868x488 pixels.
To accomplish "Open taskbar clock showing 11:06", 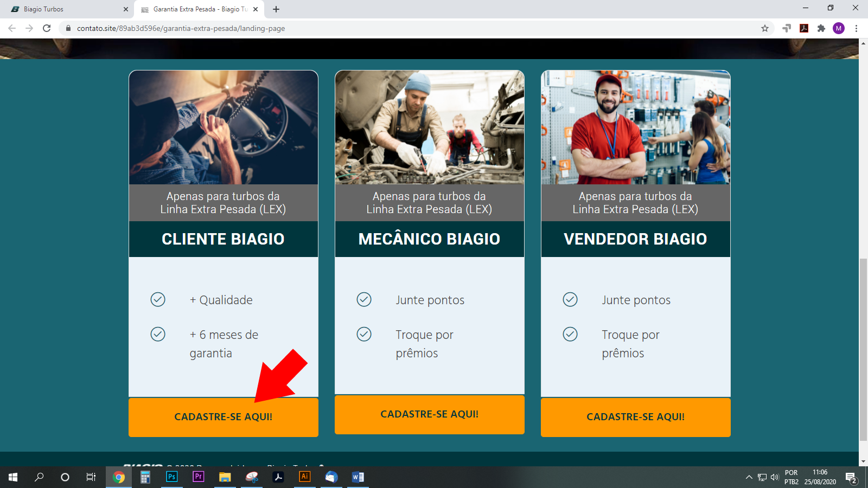I will [x=820, y=477].
